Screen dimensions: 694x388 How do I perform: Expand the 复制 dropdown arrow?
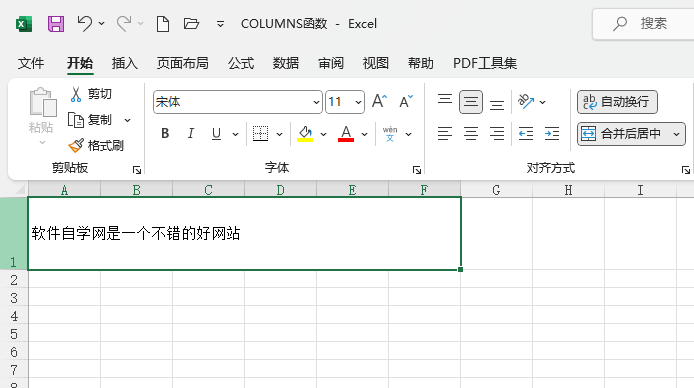pos(127,120)
